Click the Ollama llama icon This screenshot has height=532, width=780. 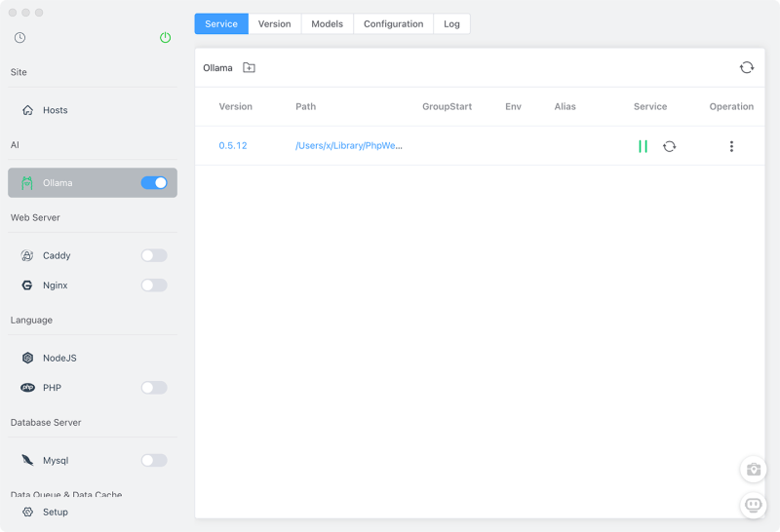coord(27,183)
